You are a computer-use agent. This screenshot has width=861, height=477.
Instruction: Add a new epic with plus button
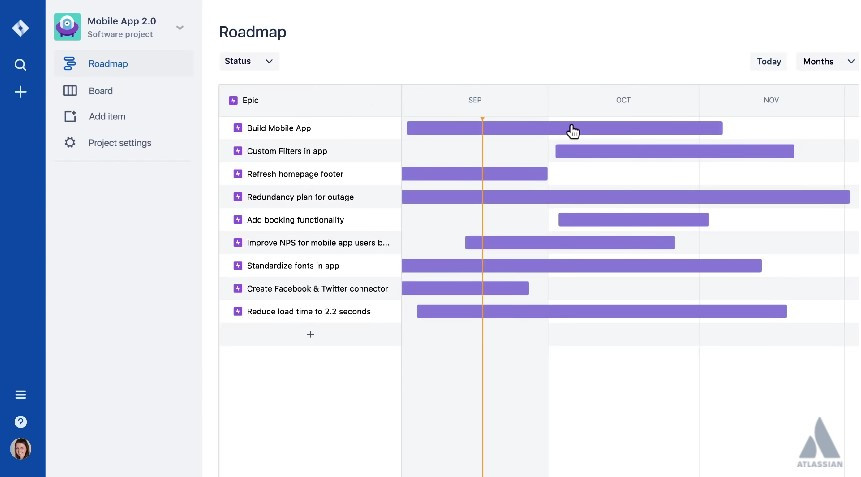click(x=310, y=335)
